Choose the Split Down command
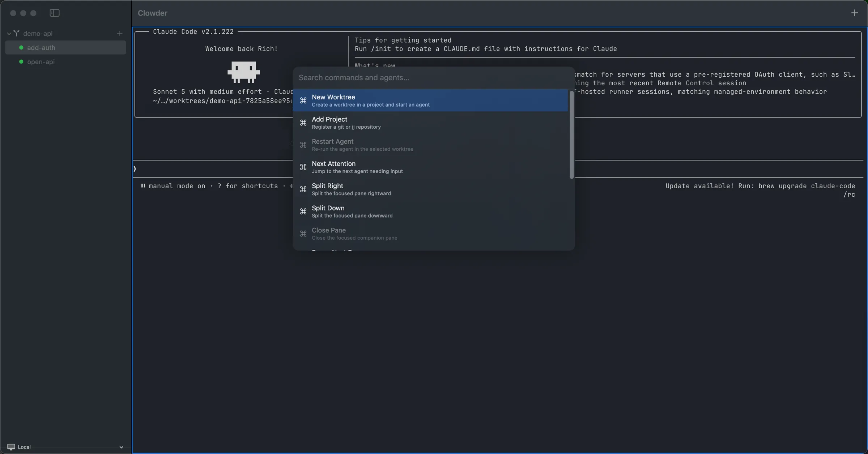This screenshot has height=454, width=868. click(x=430, y=211)
